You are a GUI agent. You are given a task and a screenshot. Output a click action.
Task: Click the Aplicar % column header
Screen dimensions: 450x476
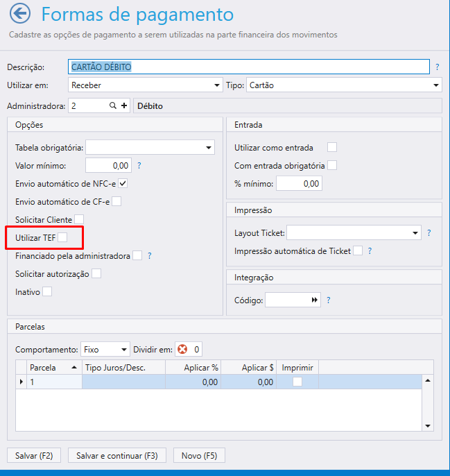[193, 367]
